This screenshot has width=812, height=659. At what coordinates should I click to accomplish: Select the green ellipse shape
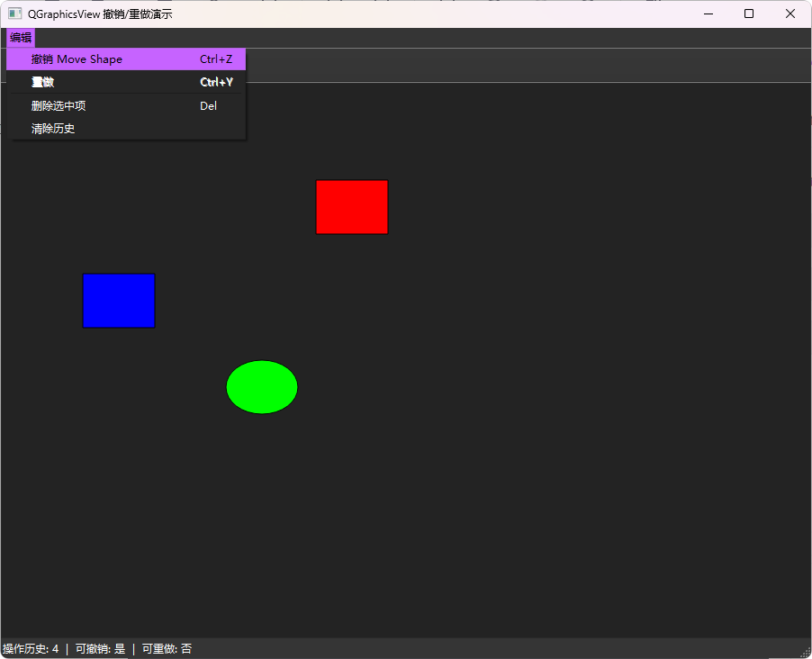[x=262, y=387]
